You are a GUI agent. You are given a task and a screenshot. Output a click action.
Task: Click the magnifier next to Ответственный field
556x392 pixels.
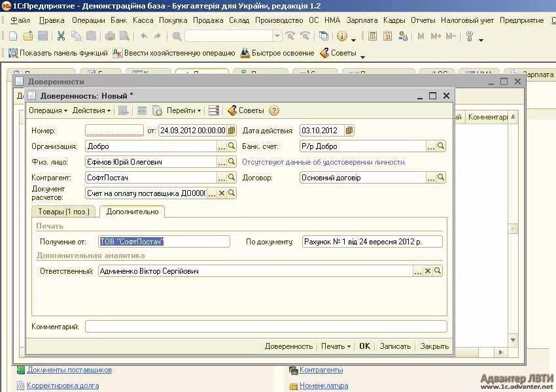438,271
